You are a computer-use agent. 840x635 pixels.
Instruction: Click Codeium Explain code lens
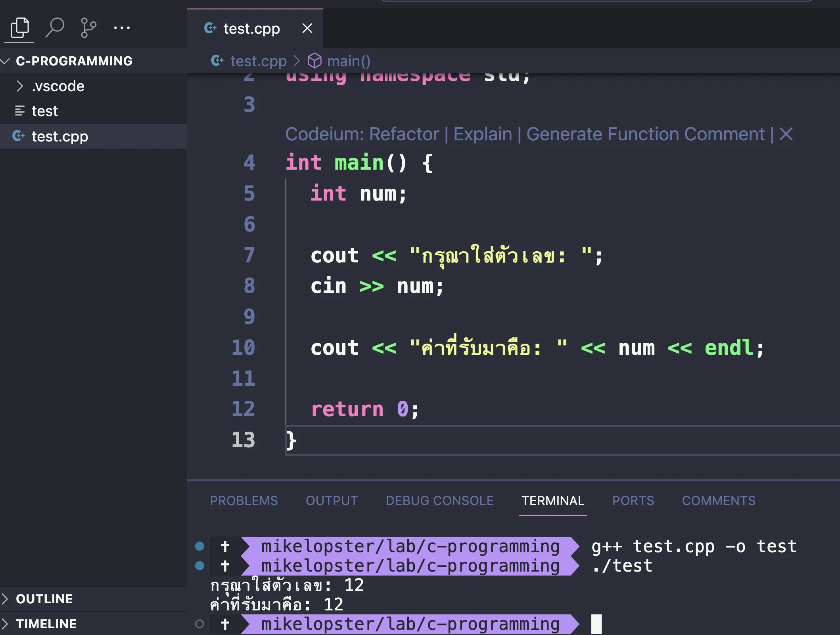[483, 134]
